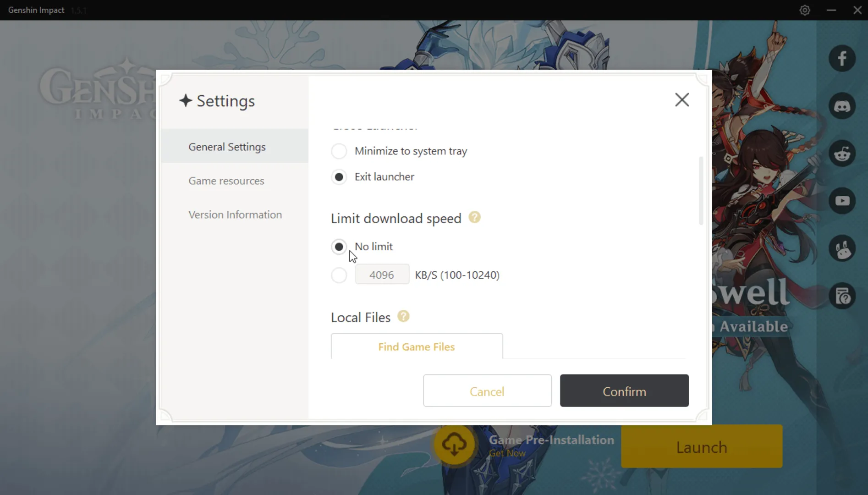
Task: Open the YouTube social icon
Action: point(842,201)
